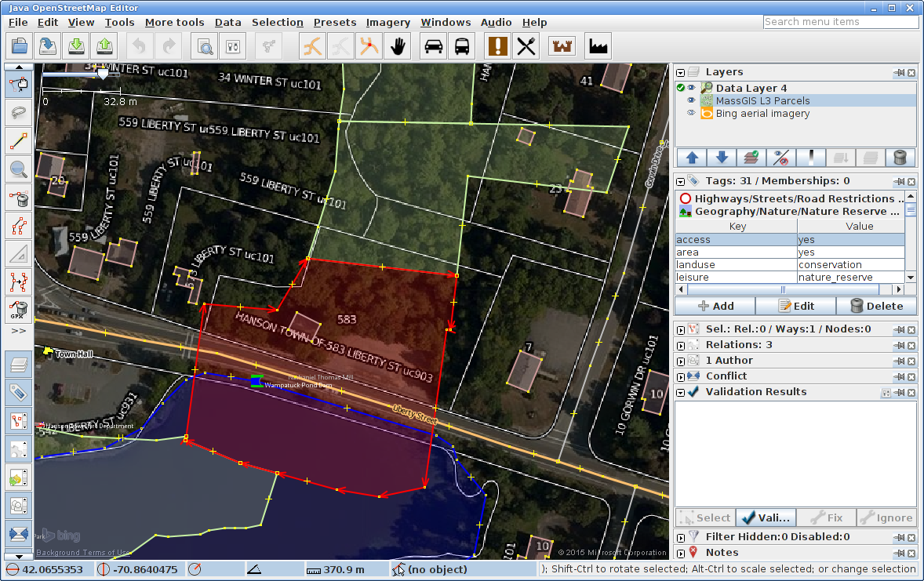Screen dimensions: 924x581
Task: Collapse the Validation Results panel
Action: [680, 392]
